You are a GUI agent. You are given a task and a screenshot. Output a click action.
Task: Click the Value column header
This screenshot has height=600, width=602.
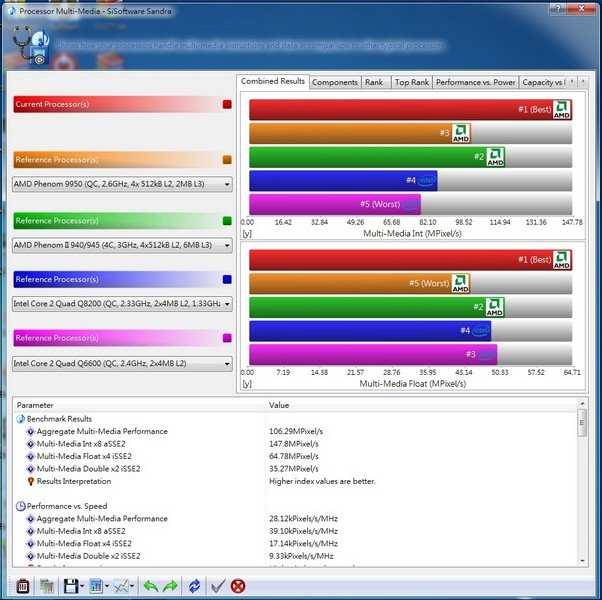[421, 405]
